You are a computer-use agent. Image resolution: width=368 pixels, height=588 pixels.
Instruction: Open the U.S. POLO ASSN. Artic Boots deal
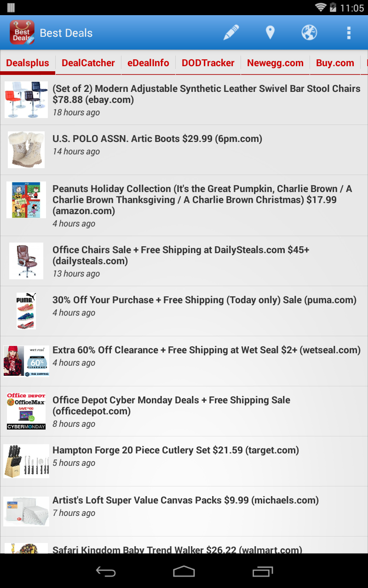coord(184,150)
